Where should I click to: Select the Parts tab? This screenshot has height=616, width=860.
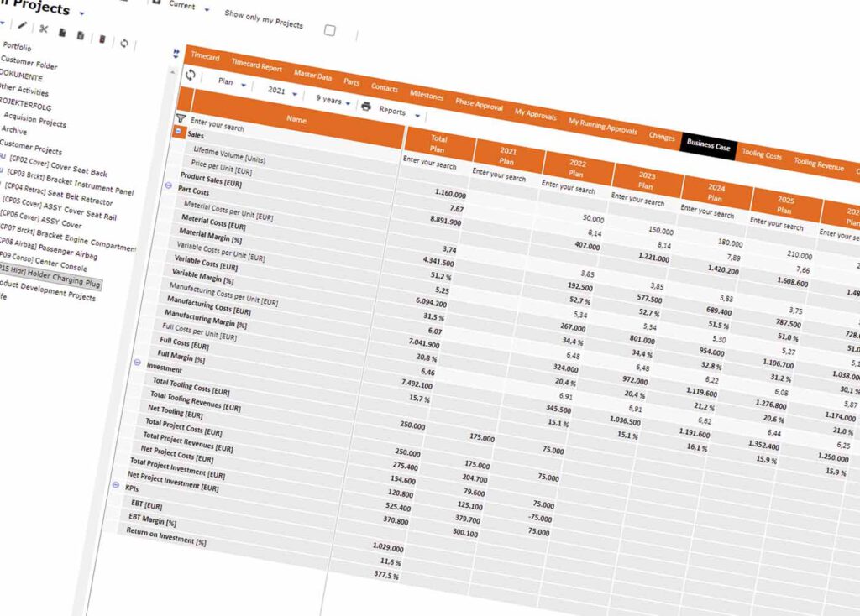point(352,82)
